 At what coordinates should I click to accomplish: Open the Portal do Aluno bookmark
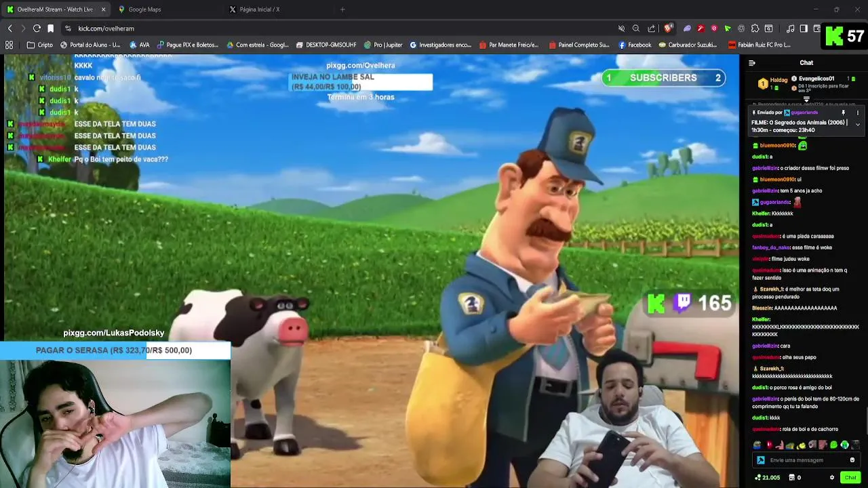click(x=90, y=45)
